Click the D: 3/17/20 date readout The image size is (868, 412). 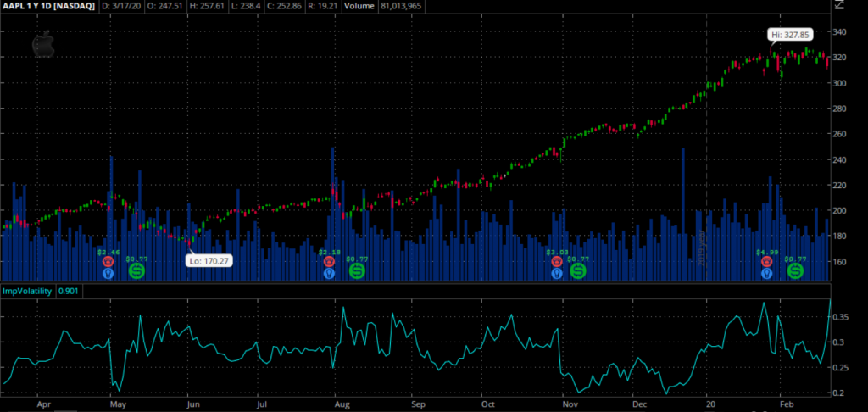point(122,7)
